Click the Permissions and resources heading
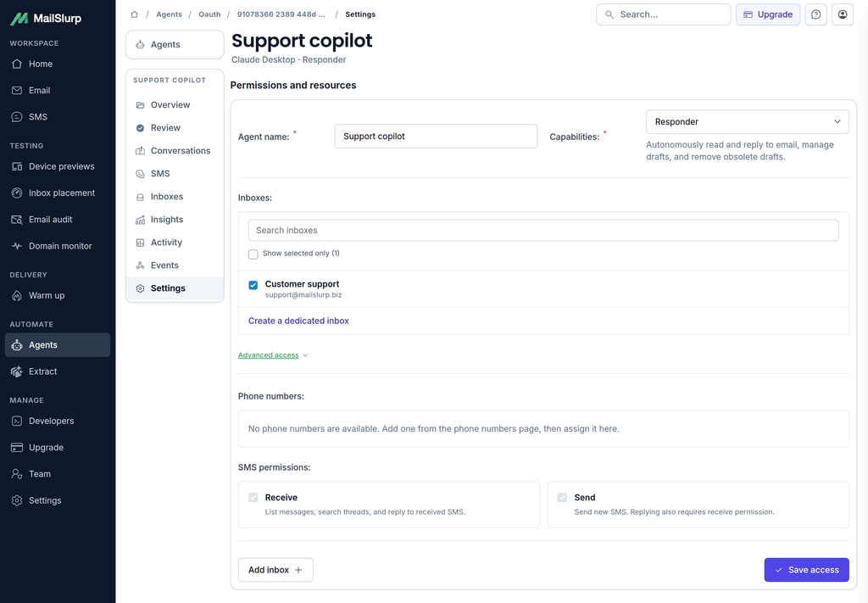Screen dimensions: 868x603 coord(293,86)
